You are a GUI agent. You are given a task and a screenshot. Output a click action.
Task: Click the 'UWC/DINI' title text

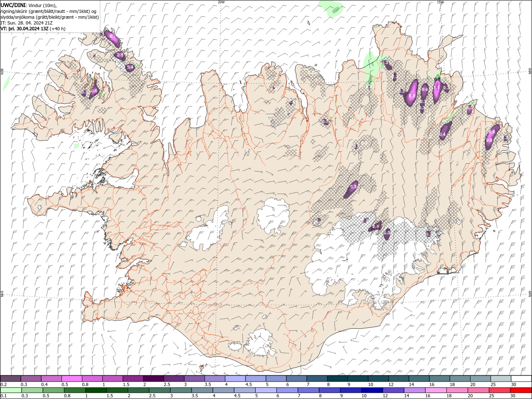[14, 5]
